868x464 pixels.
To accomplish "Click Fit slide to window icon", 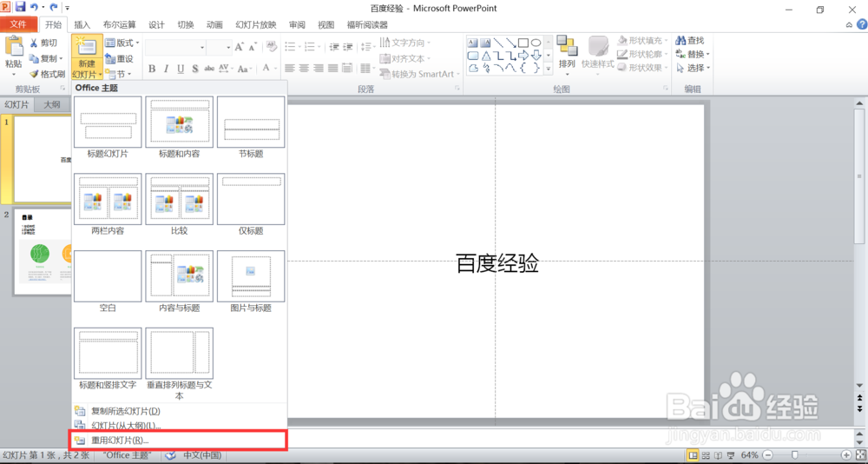I will click(x=859, y=455).
